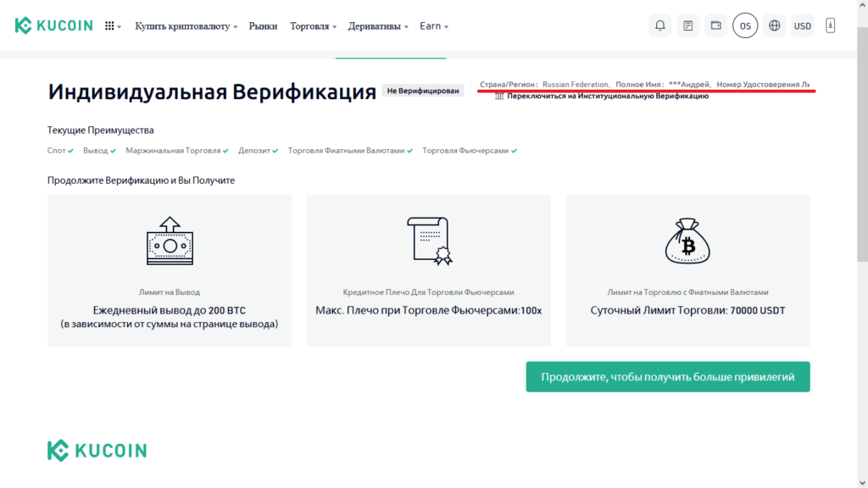
Task: Click the KuCoin logo in the top-left corner
Action: pos(56,25)
